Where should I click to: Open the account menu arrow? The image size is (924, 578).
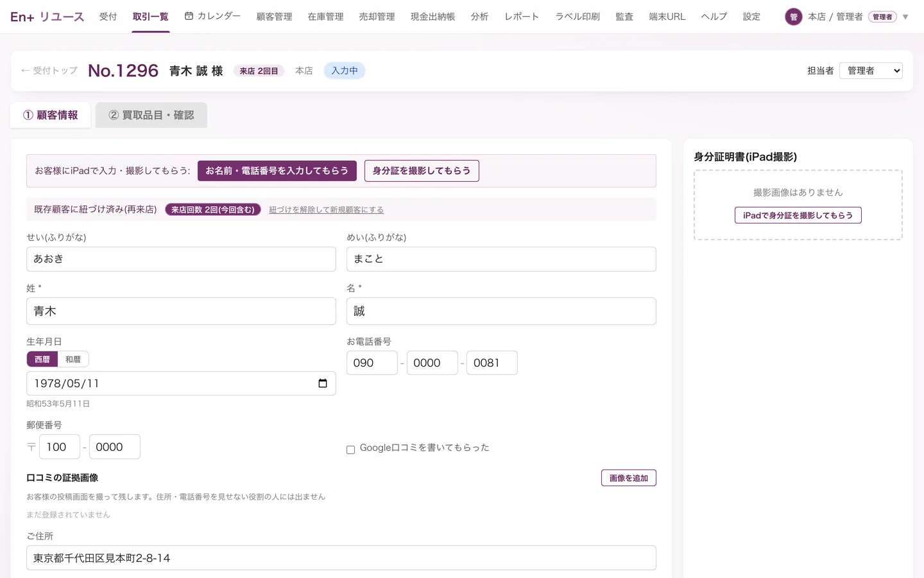[x=905, y=17]
